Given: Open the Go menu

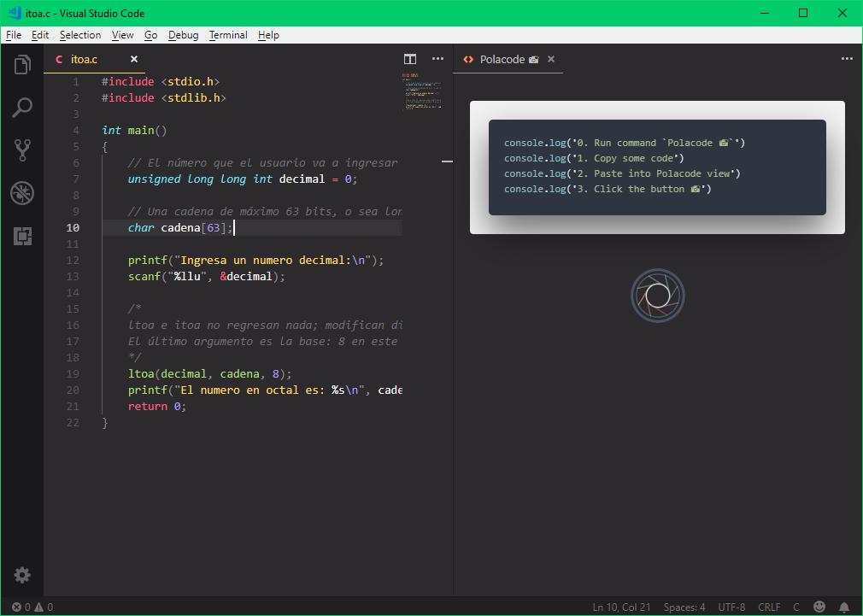Looking at the screenshot, I should tap(150, 35).
